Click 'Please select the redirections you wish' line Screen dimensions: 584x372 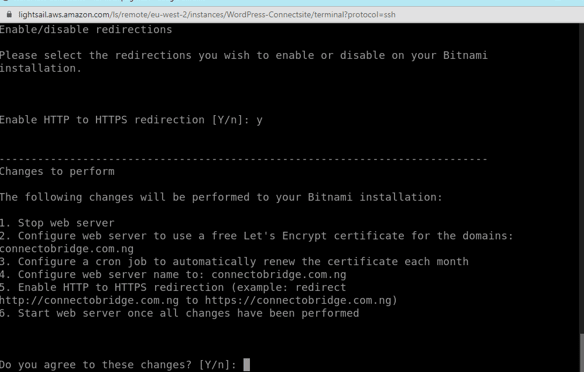(244, 55)
